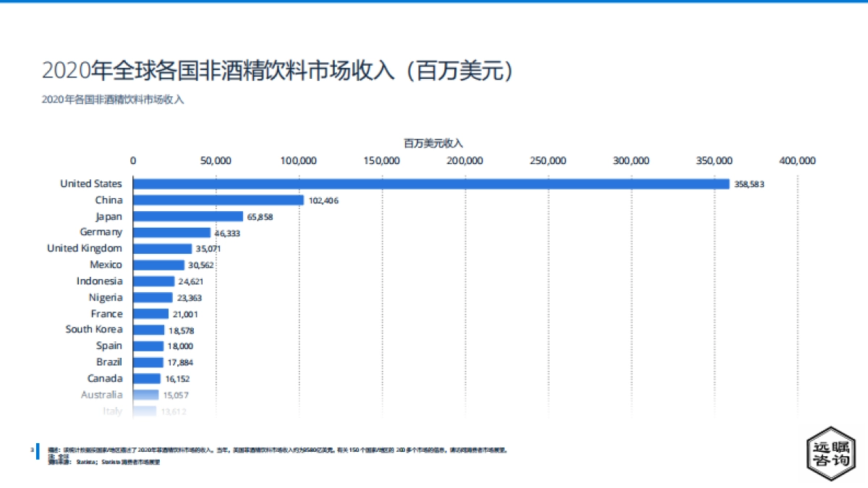Click the 百万美元收入 axis title
This screenshot has height=488, width=868.
(x=434, y=143)
